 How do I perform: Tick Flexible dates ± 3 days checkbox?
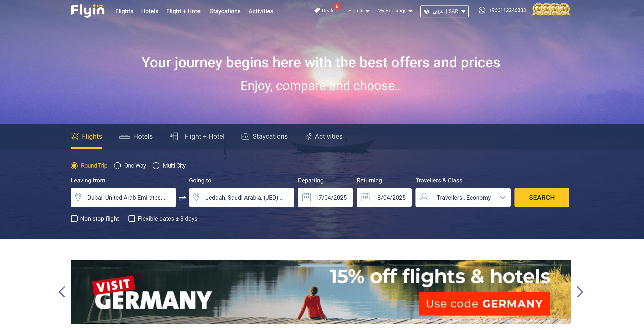(x=132, y=219)
